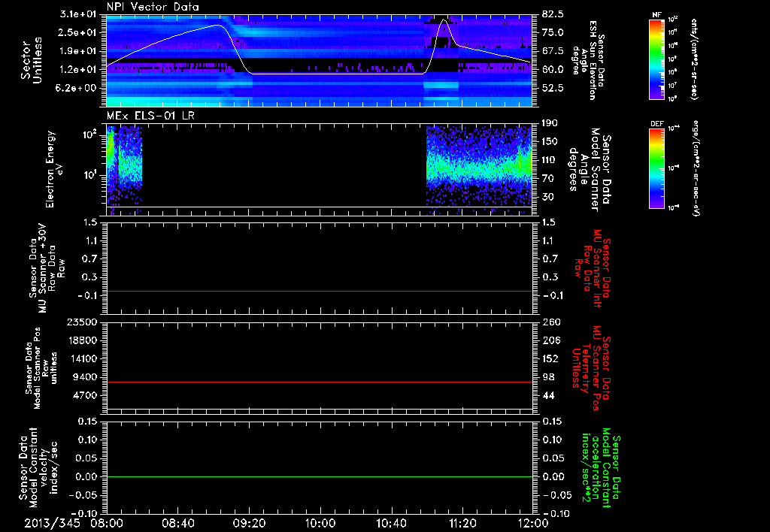This screenshot has width=770, height=532.
Task: Click the 08:40 time tick label
Action: 177,523
